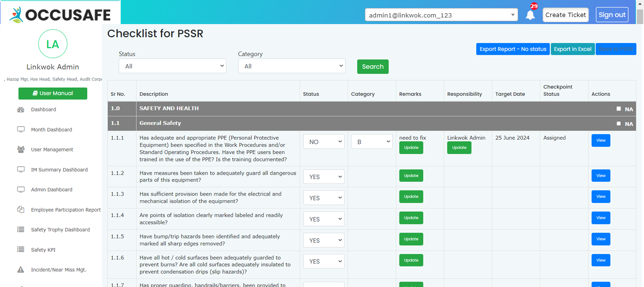Click the green Search button
The width and height of the screenshot is (644, 287).
[373, 67]
